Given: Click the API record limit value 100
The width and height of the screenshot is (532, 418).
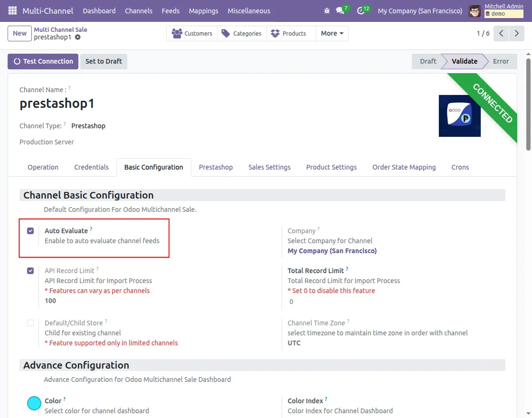Looking at the screenshot, I should pyautogui.click(x=50, y=301).
